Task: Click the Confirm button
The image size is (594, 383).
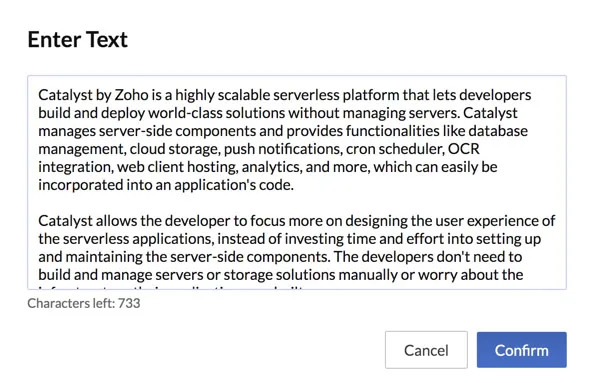Action: pyautogui.click(x=521, y=350)
